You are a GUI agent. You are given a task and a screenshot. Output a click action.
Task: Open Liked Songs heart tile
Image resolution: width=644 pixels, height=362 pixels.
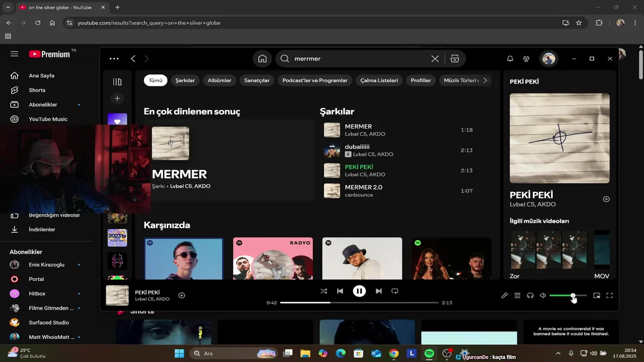coord(117,120)
